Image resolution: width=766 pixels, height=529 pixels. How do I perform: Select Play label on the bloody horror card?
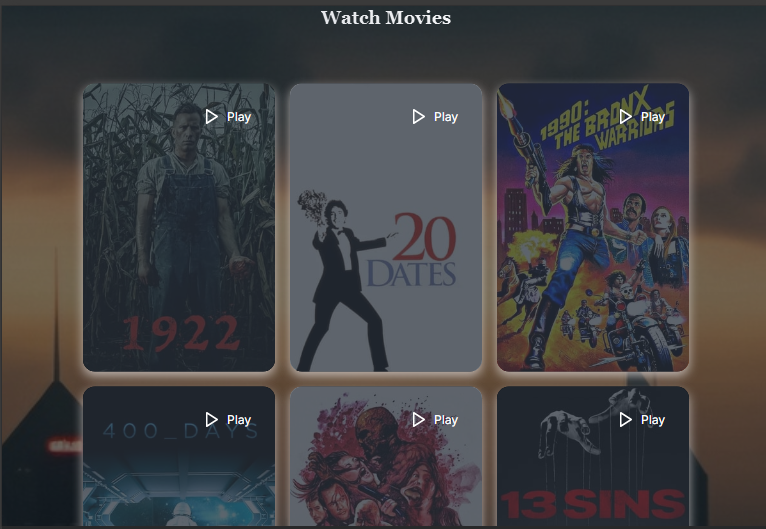point(446,420)
